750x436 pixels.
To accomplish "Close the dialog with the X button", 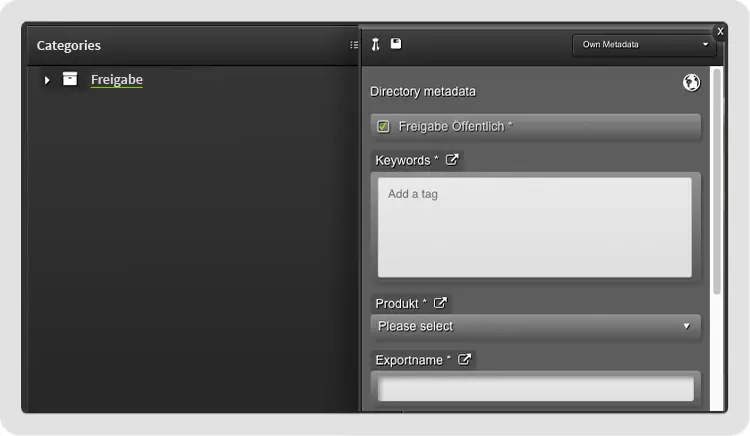I will (719, 32).
